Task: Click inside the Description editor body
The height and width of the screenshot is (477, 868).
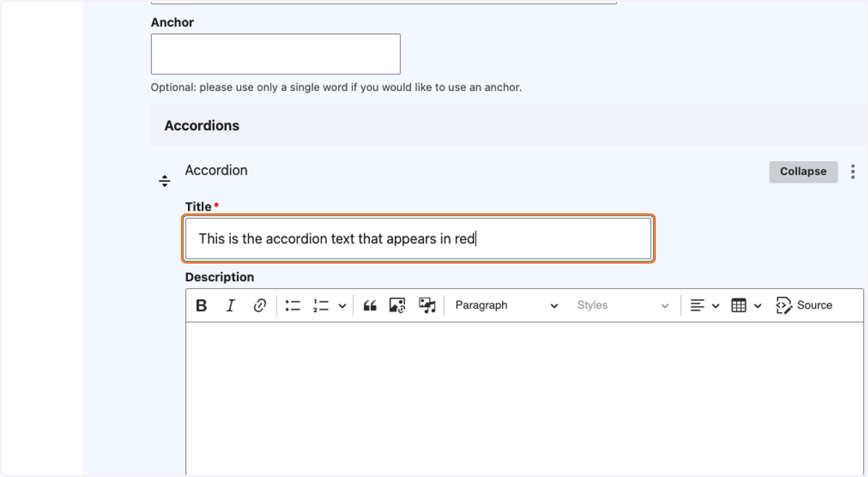Action: tap(524, 399)
